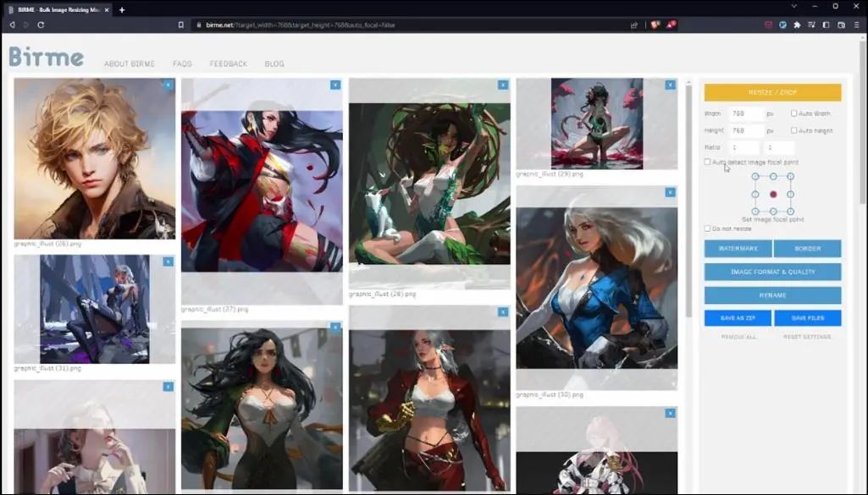Click the second Ratio input field
Screen dimensions: 868x495
click(779, 148)
